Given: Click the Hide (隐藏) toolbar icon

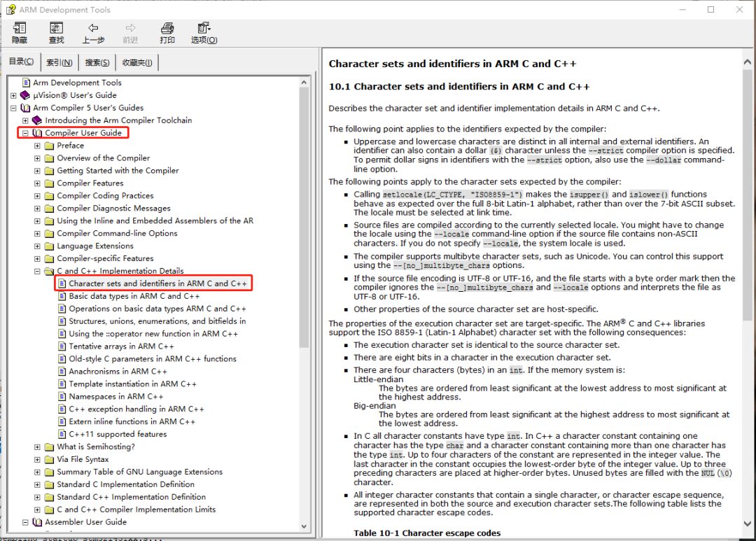Looking at the screenshot, I should 20,28.
